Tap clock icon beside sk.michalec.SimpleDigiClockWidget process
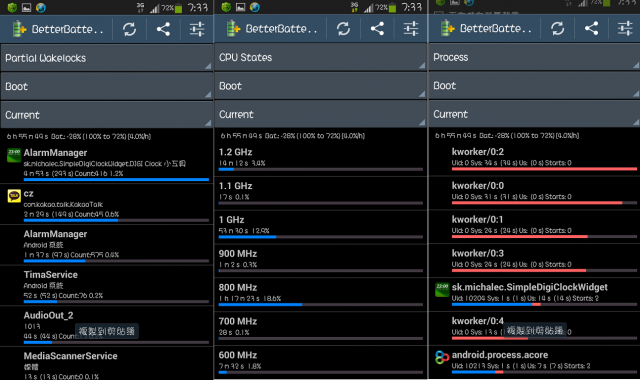Viewport: 640px width, 380px height. click(x=442, y=289)
